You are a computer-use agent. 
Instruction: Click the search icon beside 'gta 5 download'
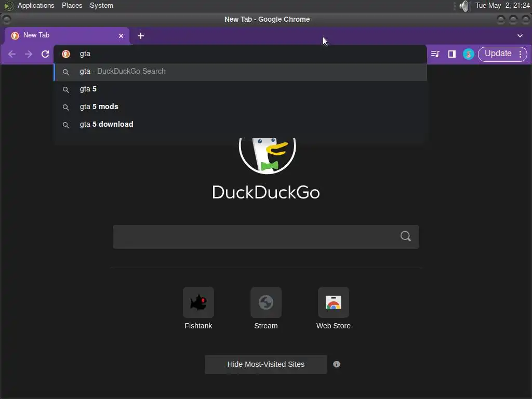[x=66, y=125]
